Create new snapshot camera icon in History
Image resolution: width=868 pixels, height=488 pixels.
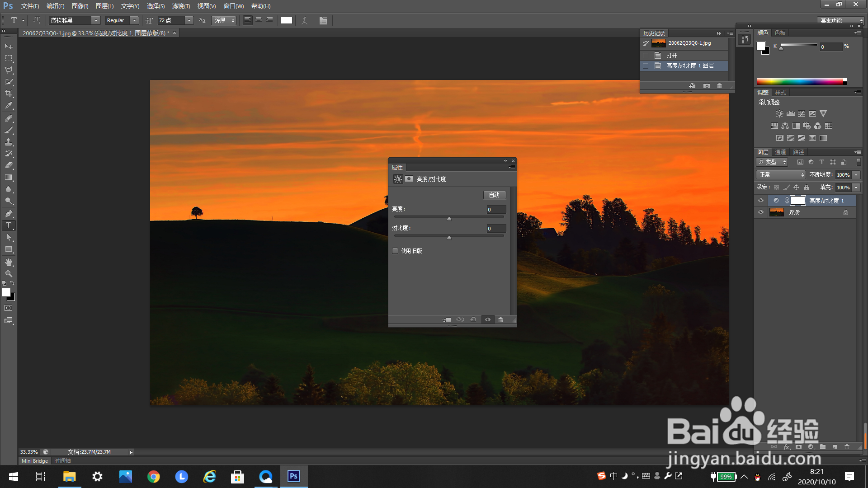707,86
